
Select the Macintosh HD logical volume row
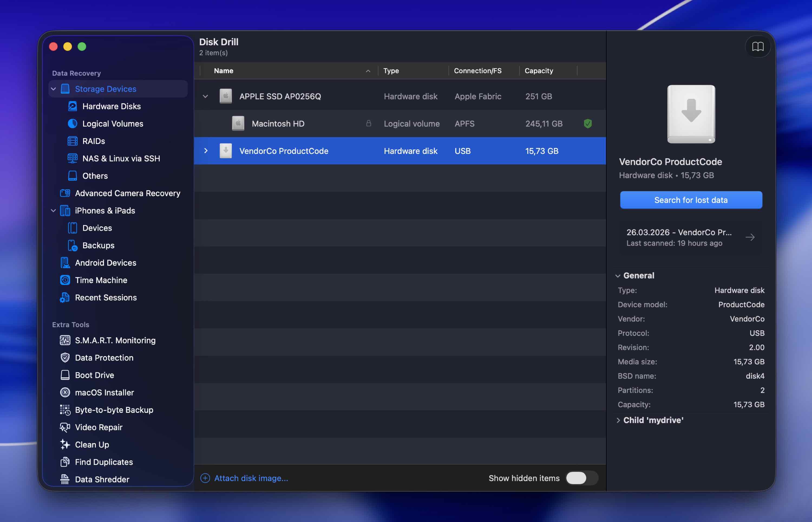coord(400,123)
